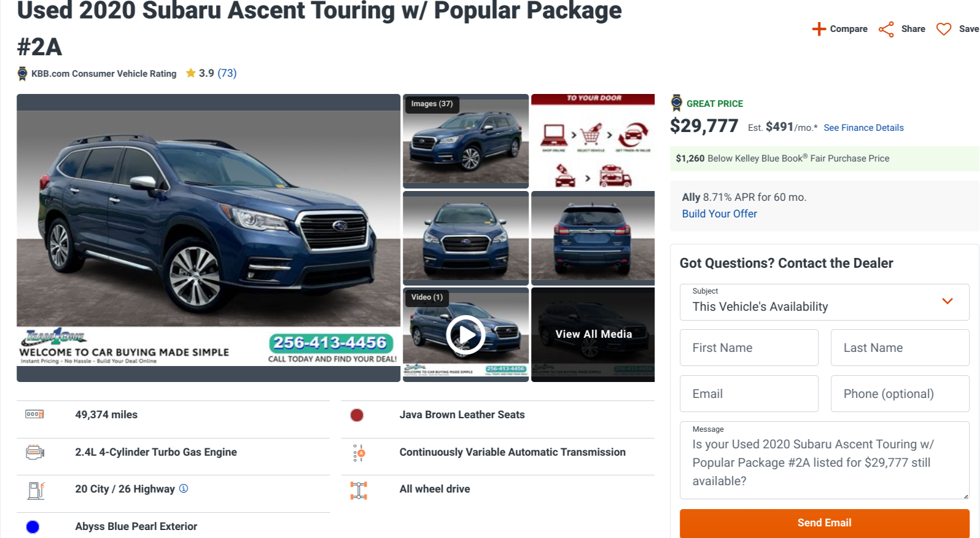Select the rear view car thumbnail

pos(593,236)
